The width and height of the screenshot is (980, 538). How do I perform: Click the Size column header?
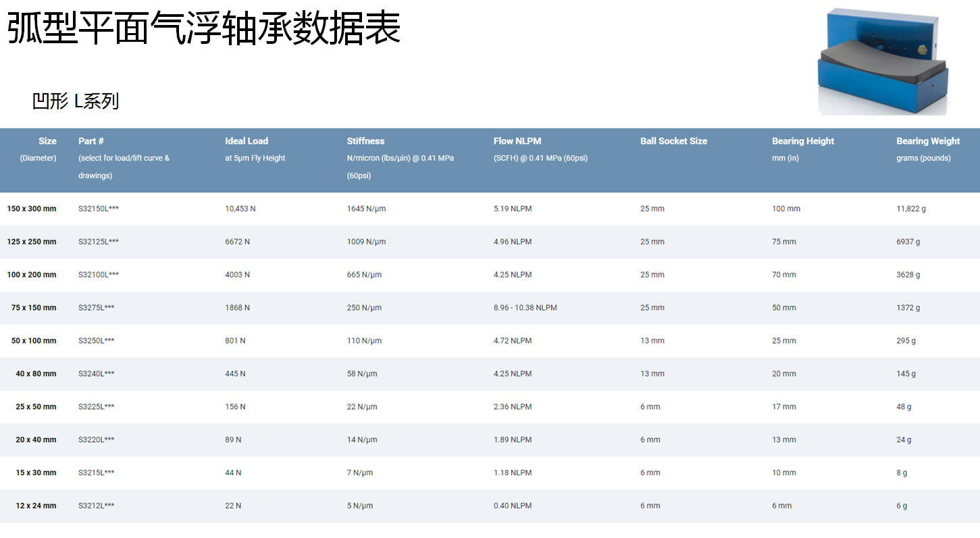pyautogui.click(x=47, y=141)
